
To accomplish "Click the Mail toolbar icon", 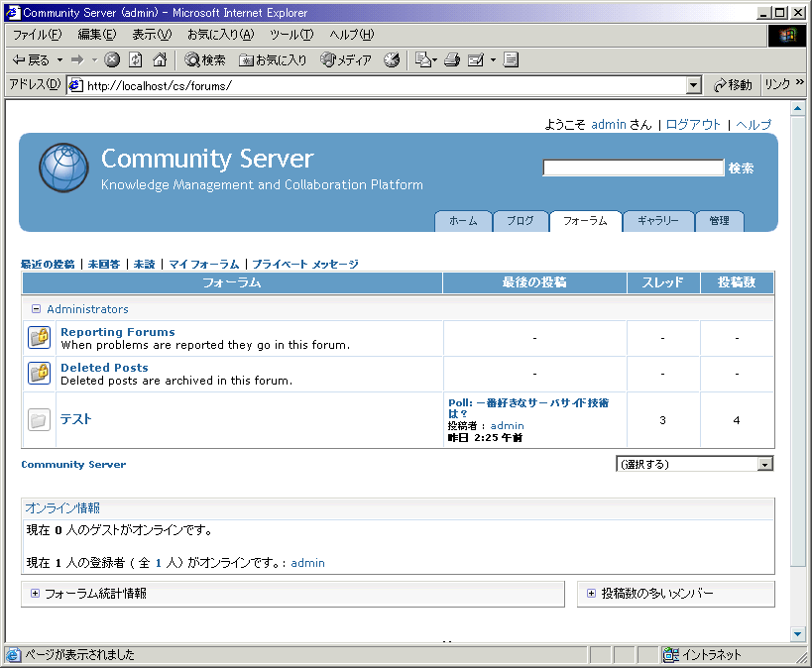I will (x=423, y=60).
